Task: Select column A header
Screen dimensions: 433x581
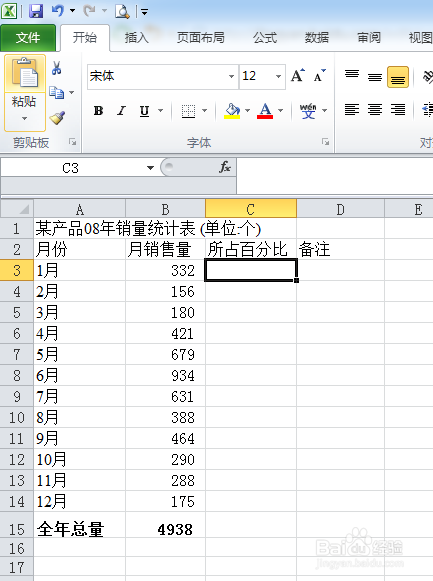Action: (x=80, y=209)
